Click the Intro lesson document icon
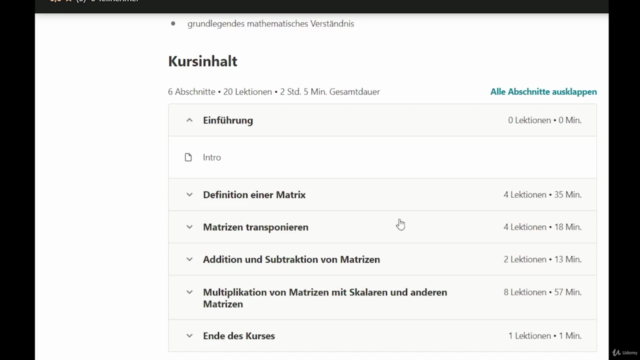 (188, 157)
